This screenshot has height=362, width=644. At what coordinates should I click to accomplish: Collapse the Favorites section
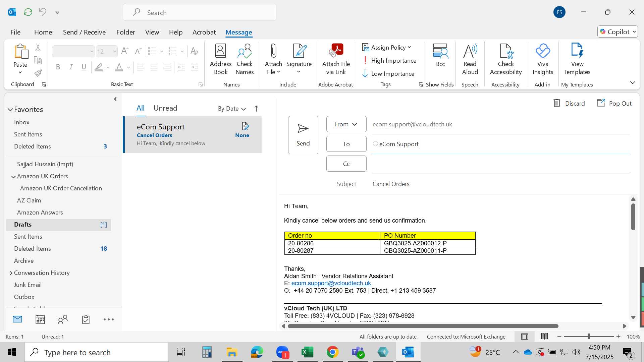pyautogui.click(x=10, y=110)
